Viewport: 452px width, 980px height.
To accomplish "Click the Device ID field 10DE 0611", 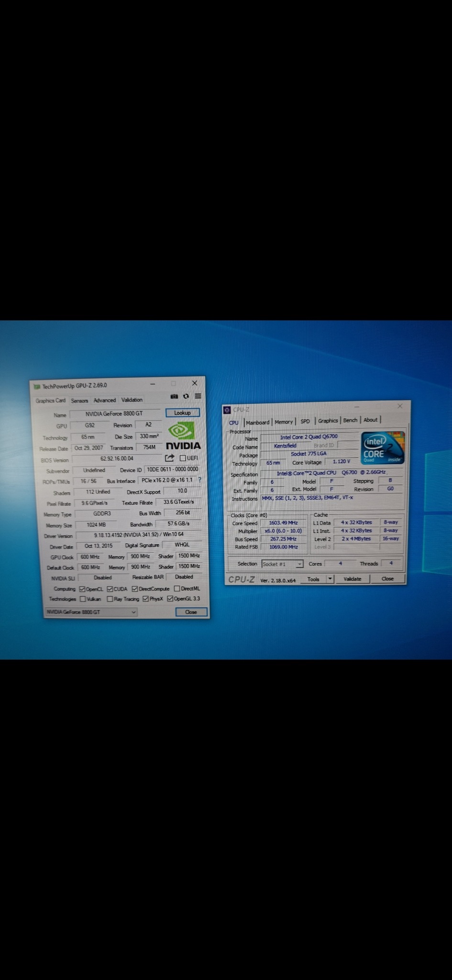I will [172, 469].
